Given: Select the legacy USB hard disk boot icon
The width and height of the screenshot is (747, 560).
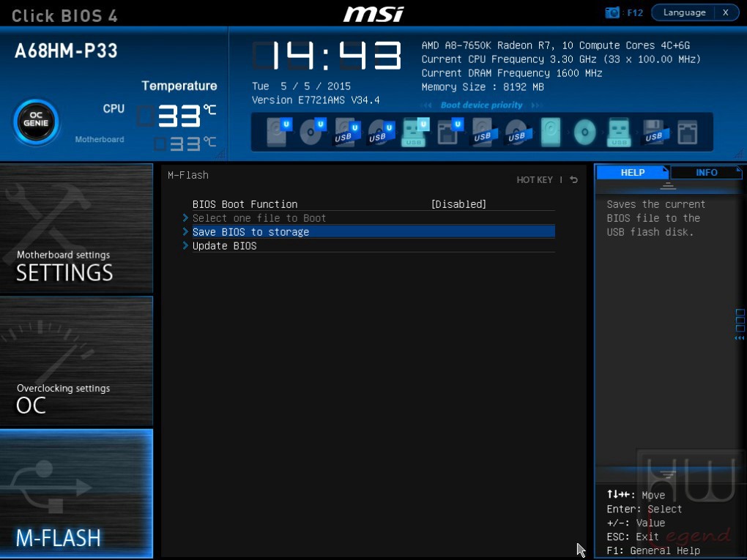Looking at the screenshot, I should pos(484,132).
